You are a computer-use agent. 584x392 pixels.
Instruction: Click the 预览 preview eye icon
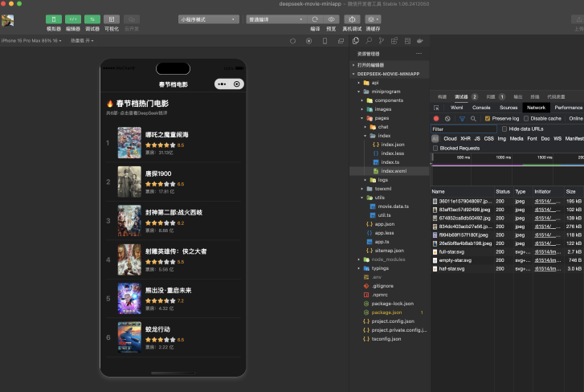[332, 18]
